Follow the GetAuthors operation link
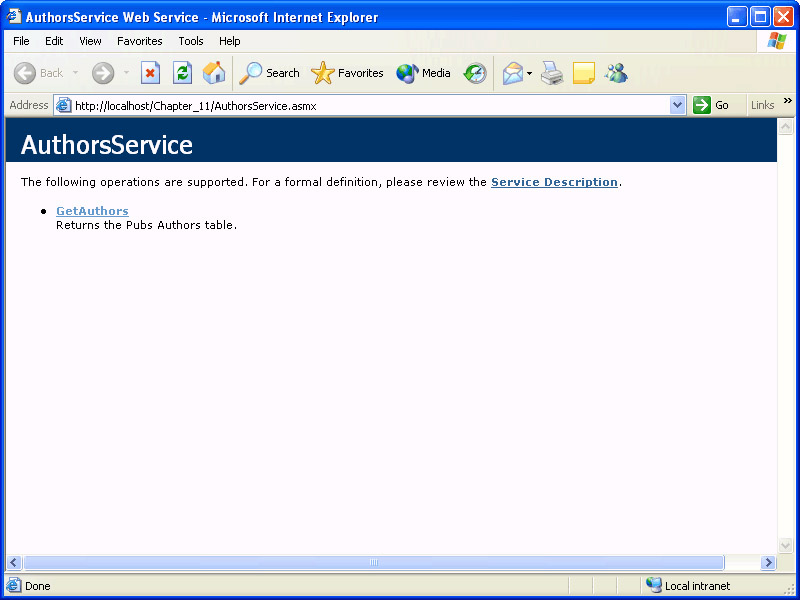The image size is (800, 600). pos(92,211)
